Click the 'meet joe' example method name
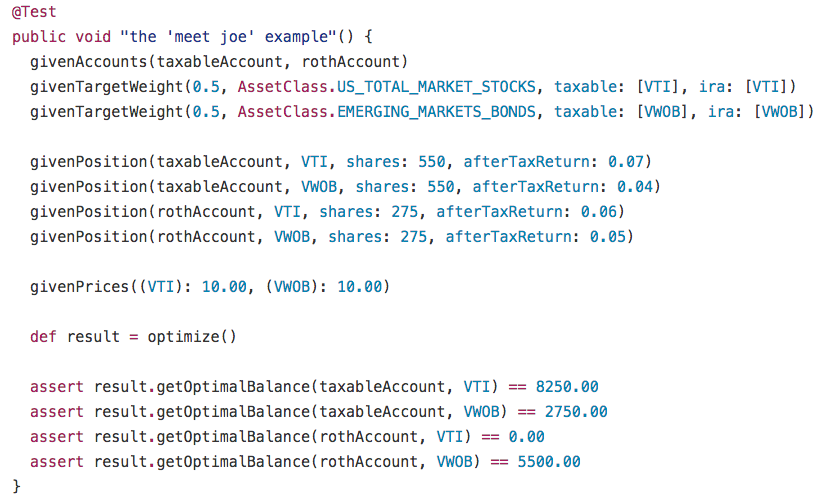This screenshot has width=821, height=499. point(228,37)
